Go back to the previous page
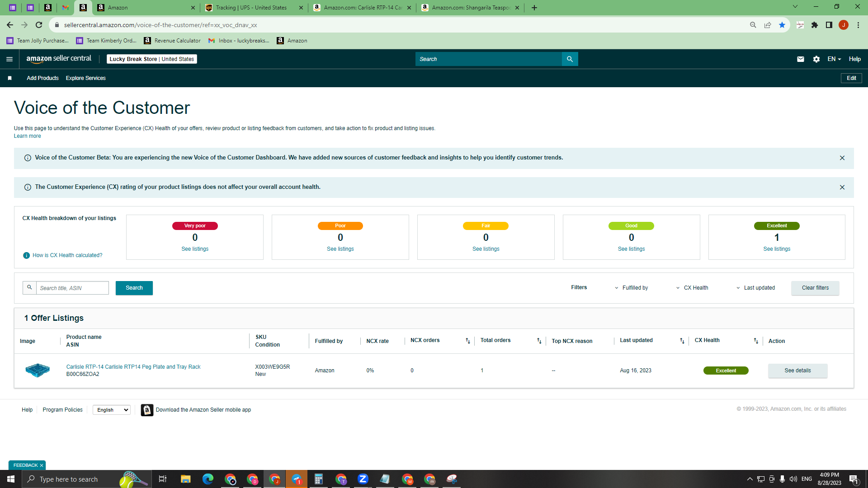The image size is (868, 488). click(x=10, y=25)
